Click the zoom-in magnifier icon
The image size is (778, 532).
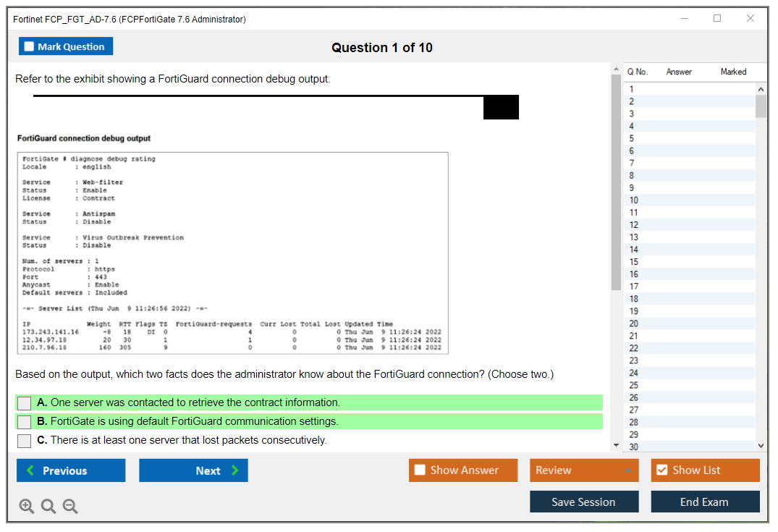click(x=26, y=506)
